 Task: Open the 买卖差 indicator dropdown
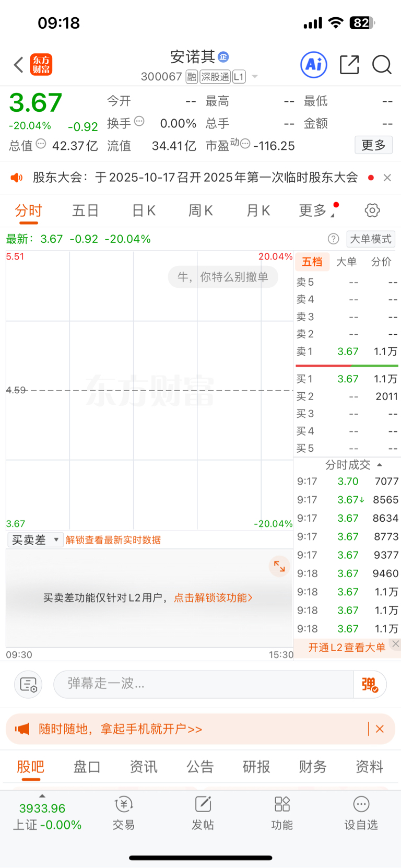pos(36,539)
